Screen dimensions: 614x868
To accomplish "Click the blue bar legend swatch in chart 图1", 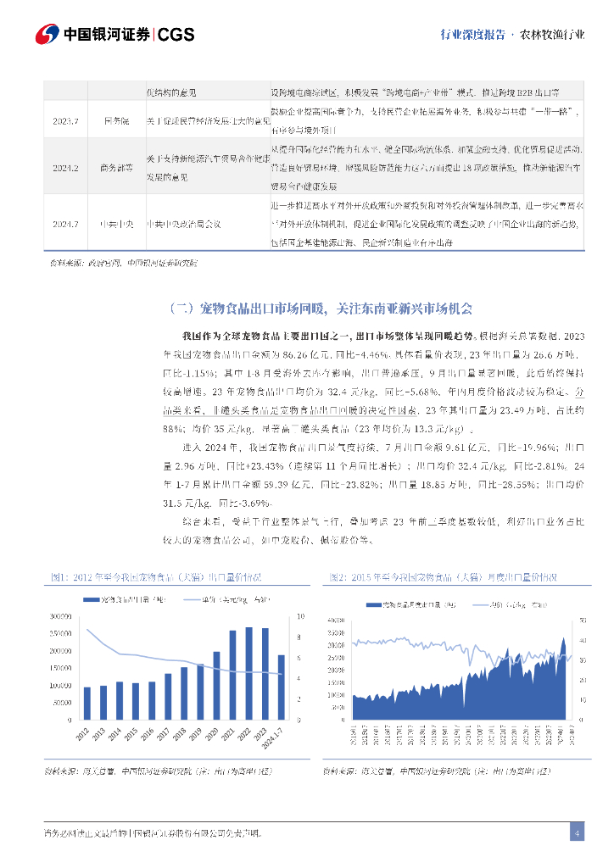I will [91, 599].
